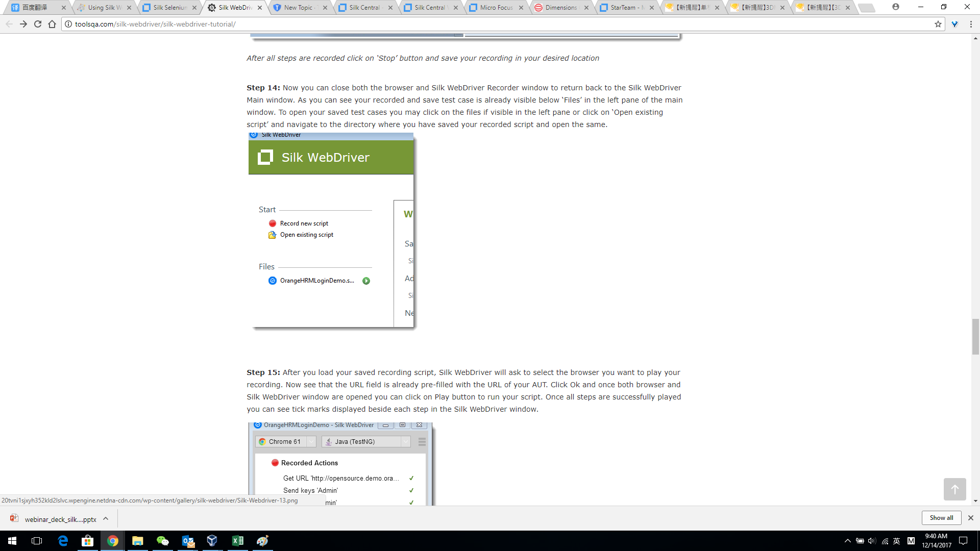The image size is (980, 551).
Task: Open download options for webinar_deck_silk pptx
Action: tap(106, 519)
